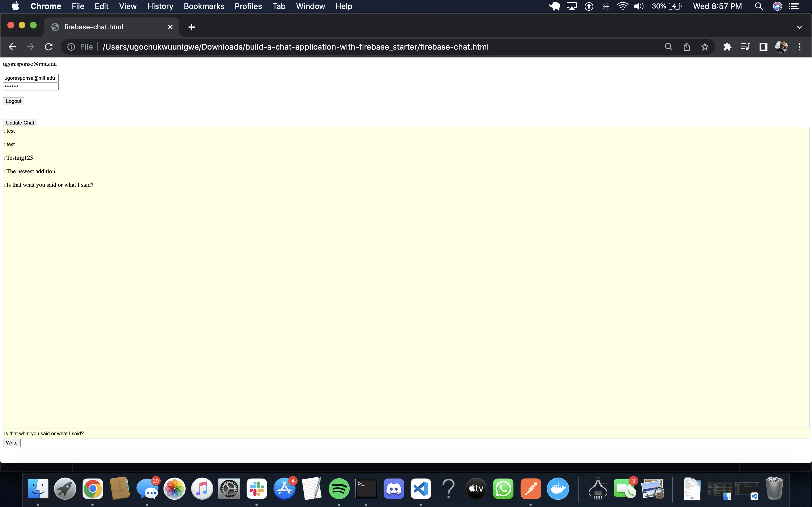Open the Chrome profile avatar
The height and width of the screenshot is (507, 812).
coord(782,46)
